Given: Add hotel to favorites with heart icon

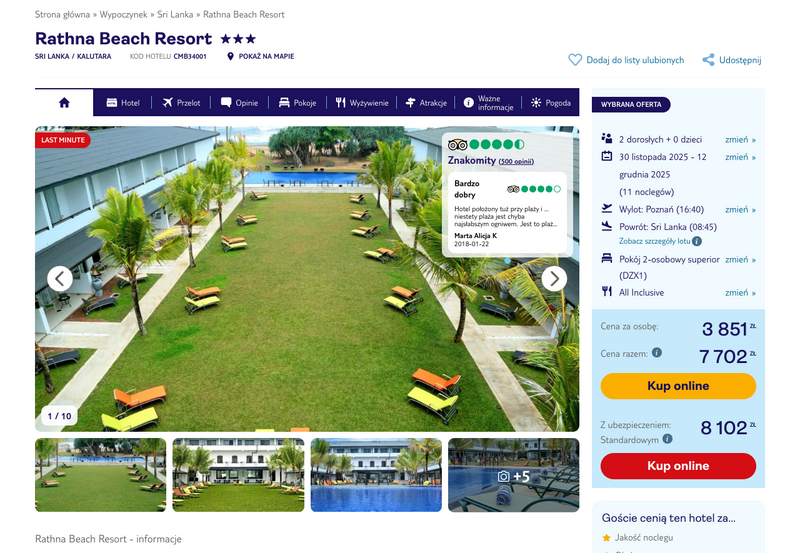Looking at the screenshot, I should click(x=575, y=60).
